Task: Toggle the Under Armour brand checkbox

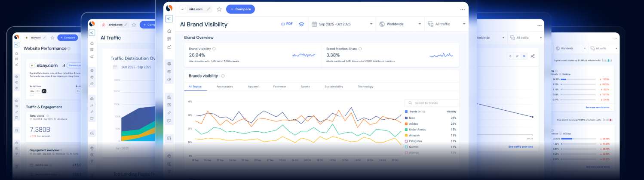Action: pyautogui.click(x=406, y=129)
